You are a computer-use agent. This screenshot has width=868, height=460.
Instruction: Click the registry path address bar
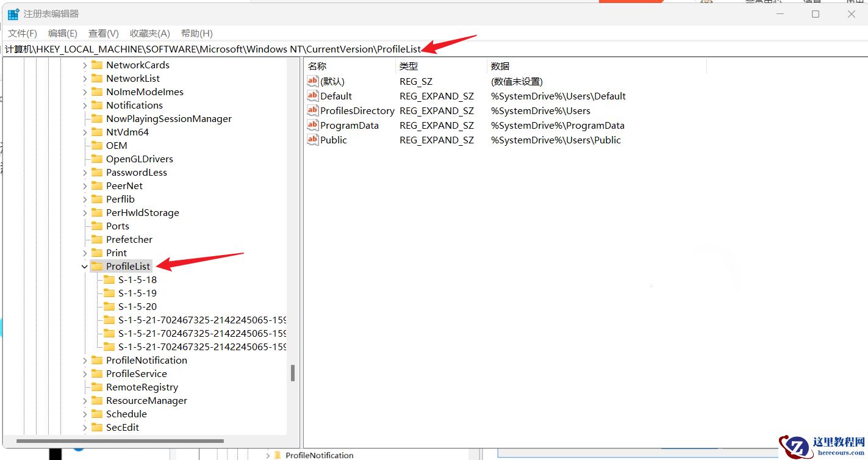point(434,49)
